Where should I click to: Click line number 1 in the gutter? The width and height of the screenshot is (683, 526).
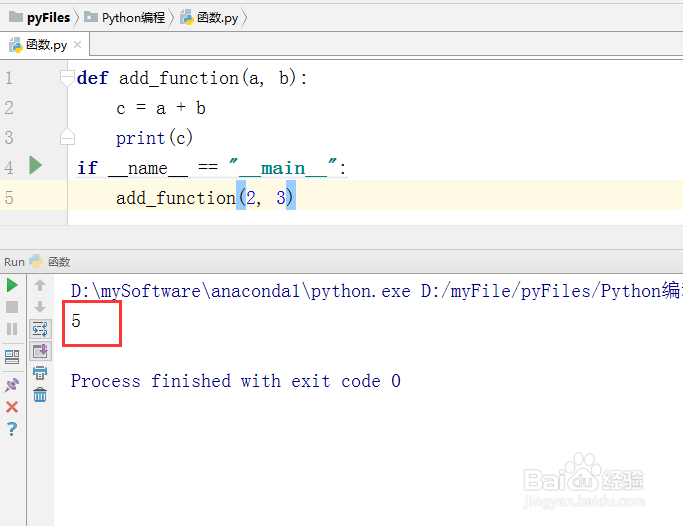click(x=9, y=78)
